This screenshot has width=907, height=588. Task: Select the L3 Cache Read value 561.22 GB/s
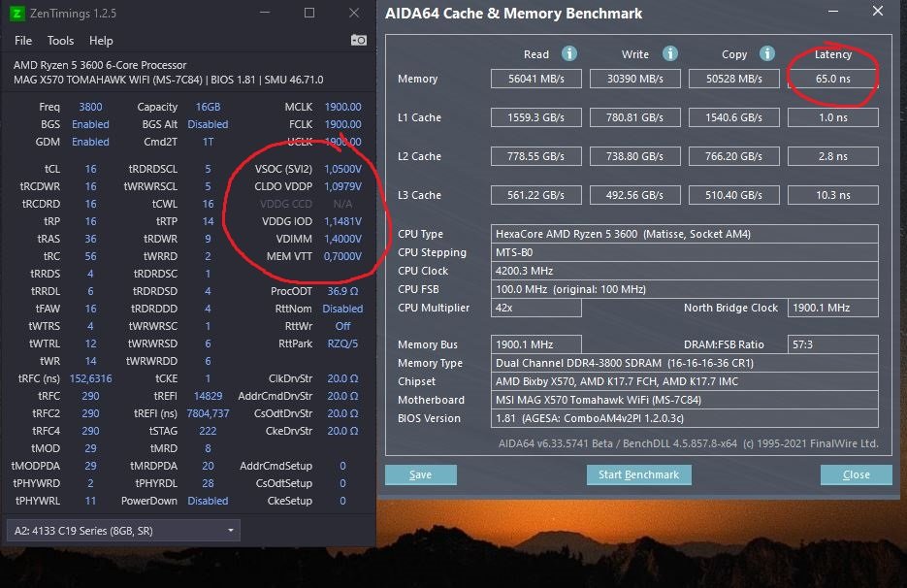pyautogui.click(x=536, y=195)
